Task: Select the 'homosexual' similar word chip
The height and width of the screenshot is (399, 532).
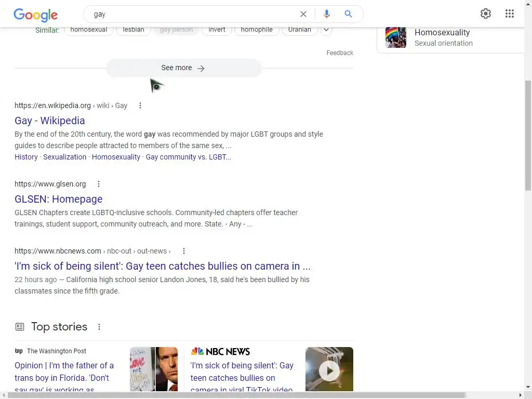Action: click(x=89, y=30)
